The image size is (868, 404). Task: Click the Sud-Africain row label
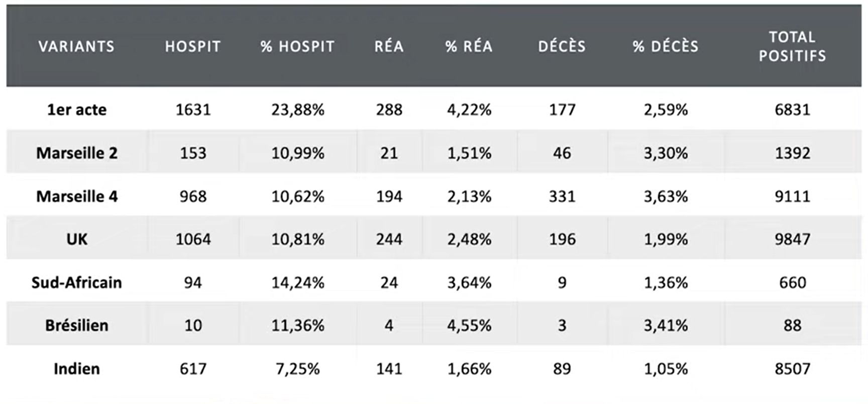coord(77,282)
